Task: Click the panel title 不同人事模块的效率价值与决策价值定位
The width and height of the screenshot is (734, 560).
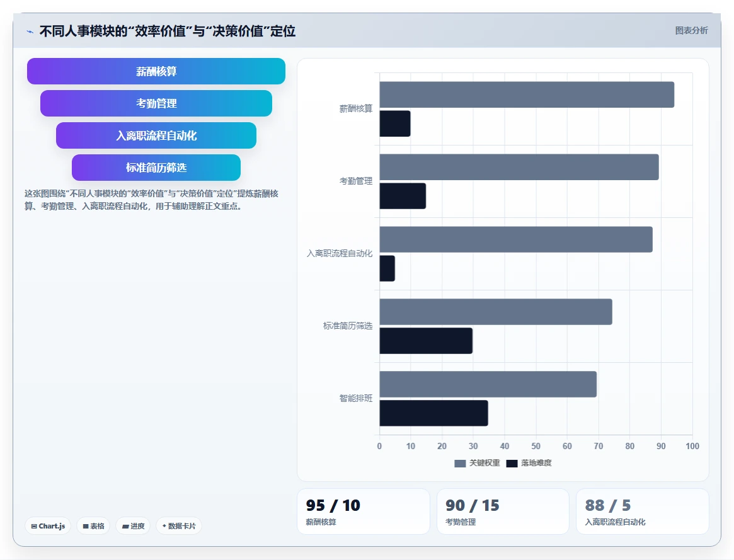Action: tap(168, 31)
